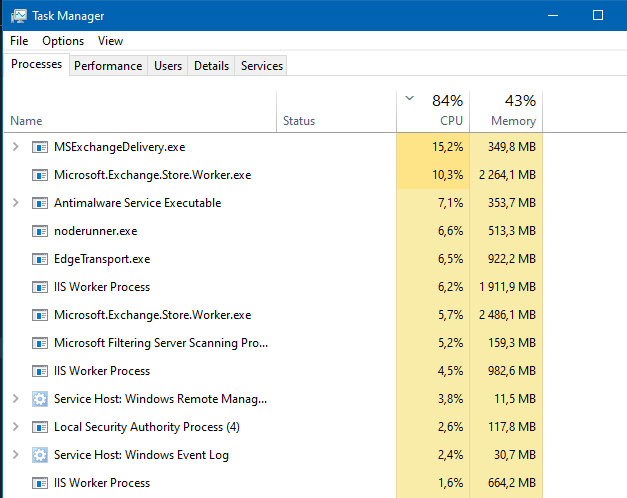This screenshot has height=498, width=627.
Task: Click the 11,5 MB memory value
Action: [x=515, y=399]
